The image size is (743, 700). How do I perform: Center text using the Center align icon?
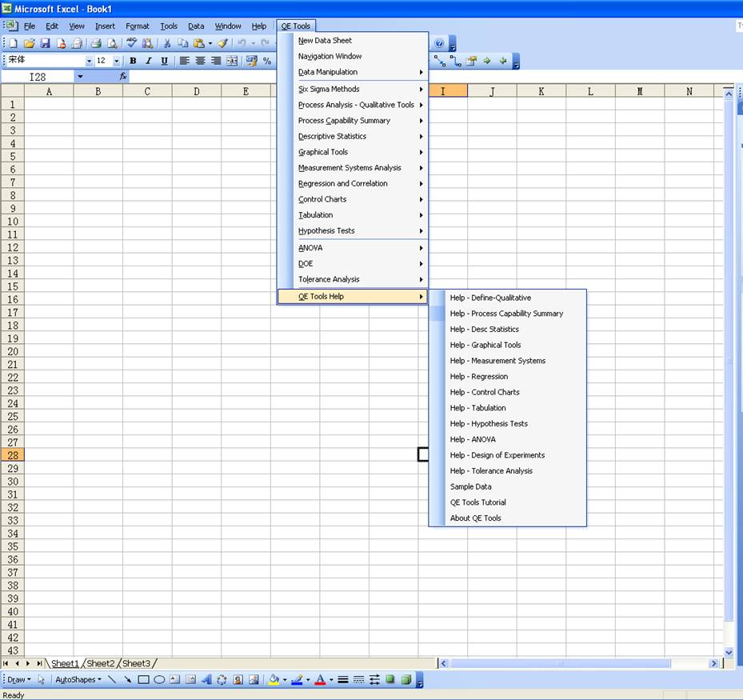tap(201, 61)
